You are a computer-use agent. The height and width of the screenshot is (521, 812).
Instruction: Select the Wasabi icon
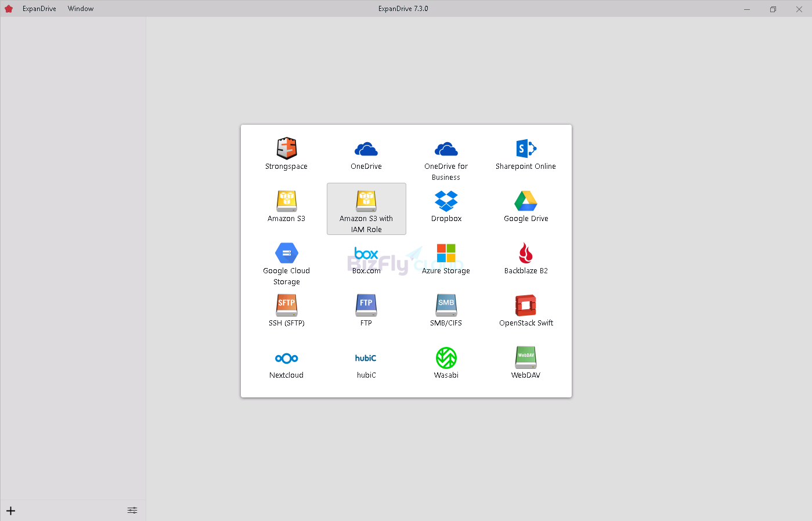pos(446,357)
